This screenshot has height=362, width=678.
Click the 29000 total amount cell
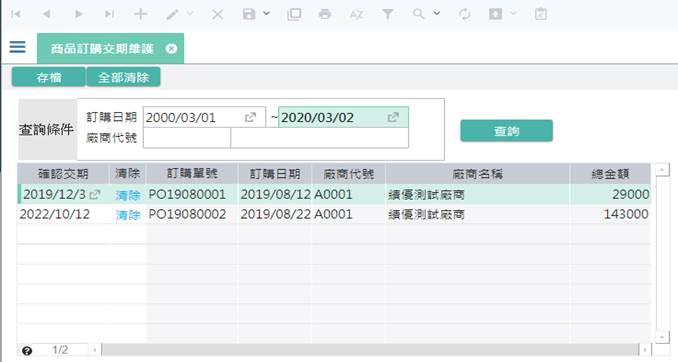coord(610,195)
